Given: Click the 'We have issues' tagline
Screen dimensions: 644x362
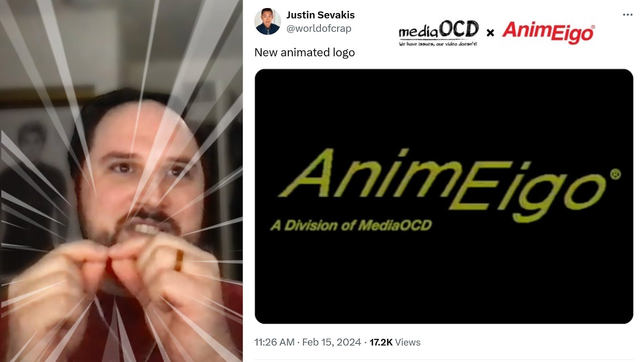Looking at the screenshot, I should click(438, 44).
